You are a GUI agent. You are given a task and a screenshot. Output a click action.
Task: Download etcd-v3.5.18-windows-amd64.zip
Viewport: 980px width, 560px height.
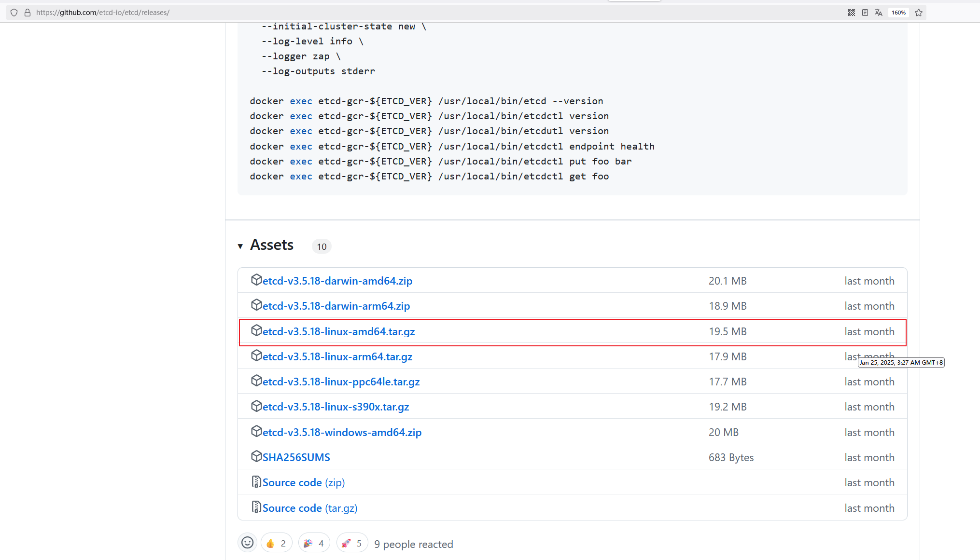[342, 432]
